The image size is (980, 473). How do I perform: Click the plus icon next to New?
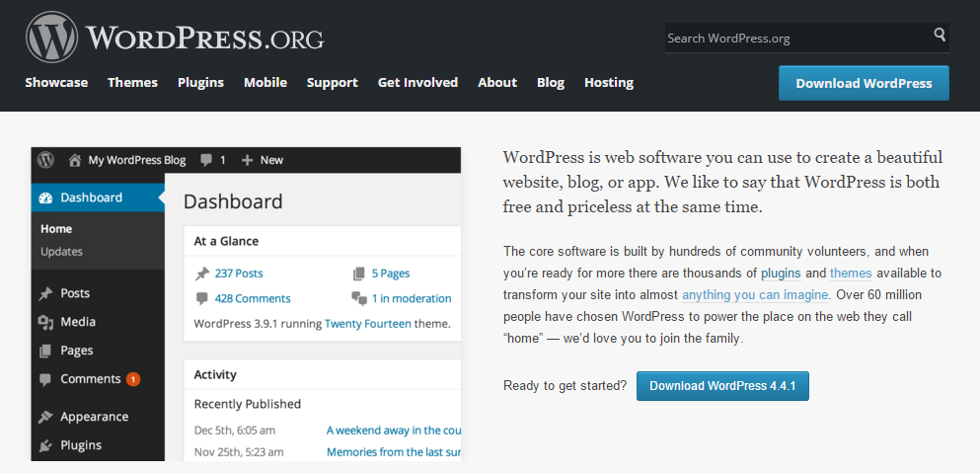pos(247,160)
